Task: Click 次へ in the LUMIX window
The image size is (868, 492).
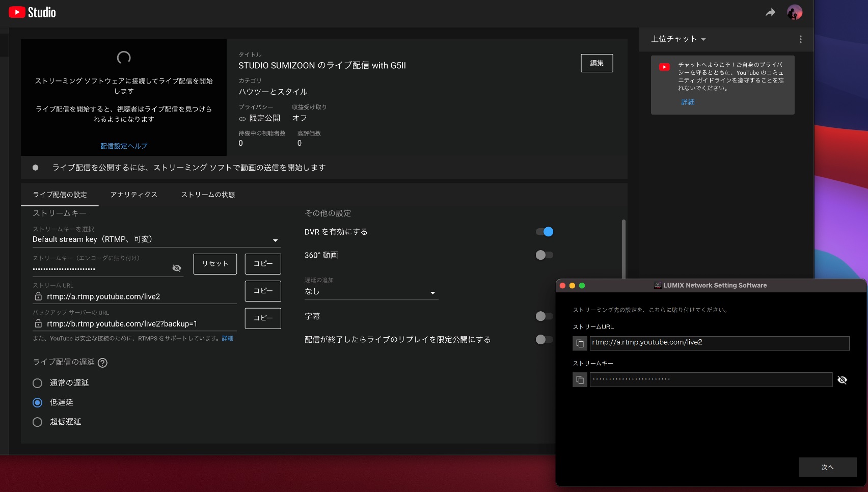Action: pyautogui.click(x=828, y=467)
